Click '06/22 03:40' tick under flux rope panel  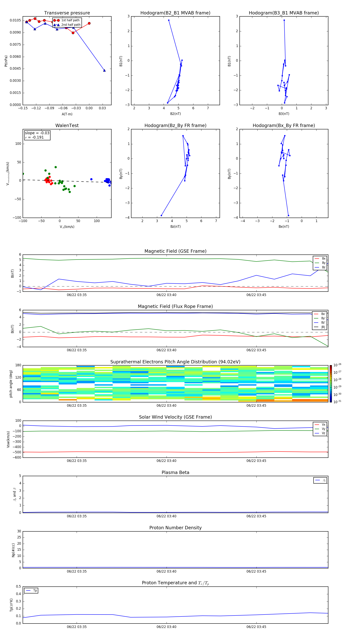tap(166, 350)
